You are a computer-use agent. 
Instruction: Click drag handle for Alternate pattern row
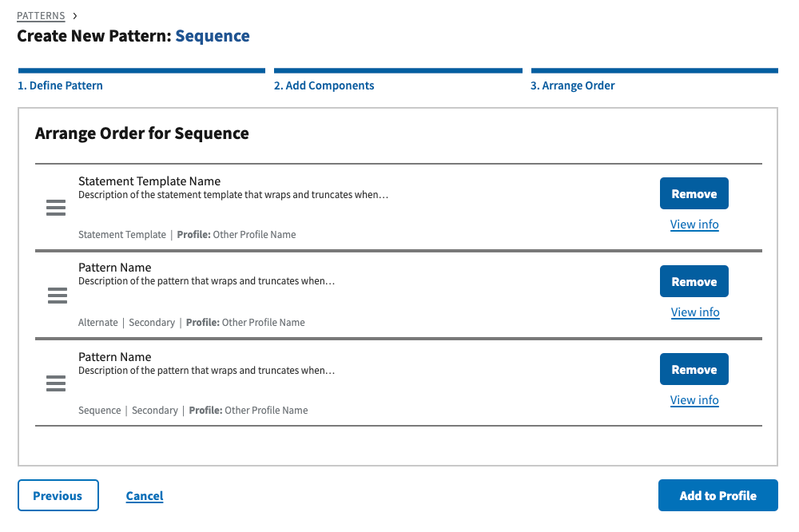coord(58,296)
